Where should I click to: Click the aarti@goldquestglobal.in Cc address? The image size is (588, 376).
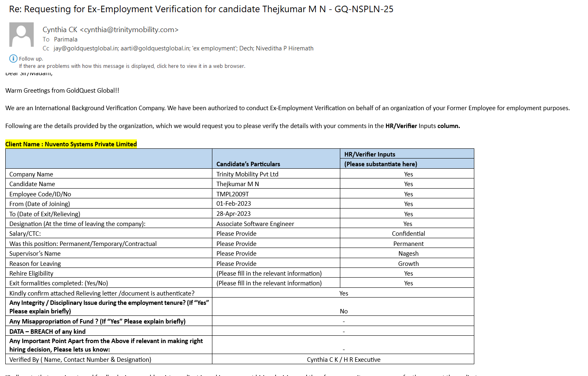click(155, 48)
